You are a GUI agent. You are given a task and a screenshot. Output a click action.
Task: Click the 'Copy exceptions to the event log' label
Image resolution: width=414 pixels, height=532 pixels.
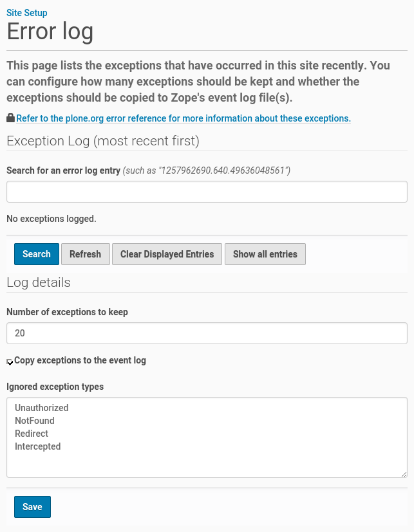pos(80,360)
